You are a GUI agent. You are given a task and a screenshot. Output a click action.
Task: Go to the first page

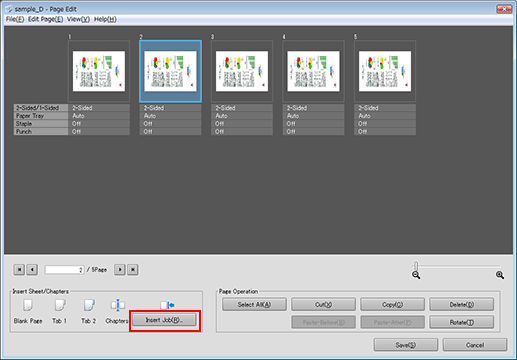19,270
